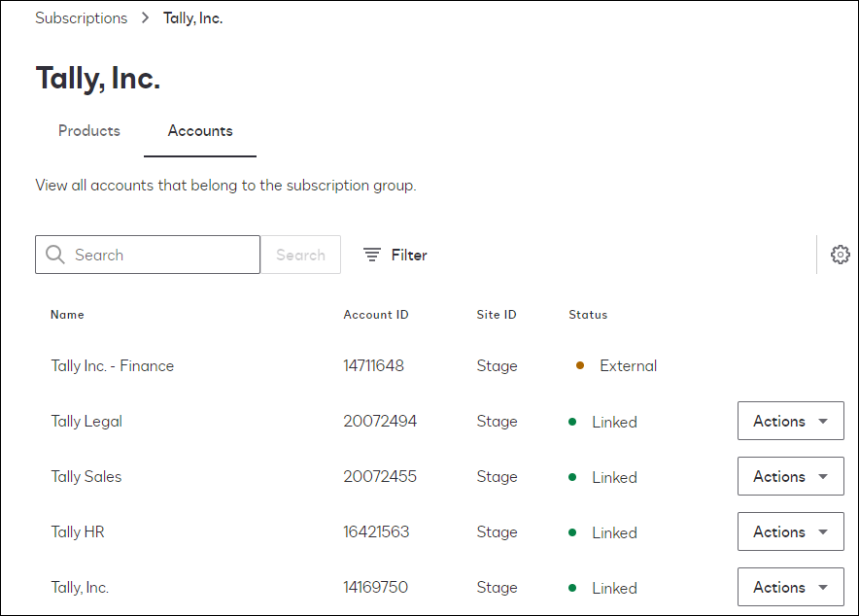
Task: Click the Linked status dot for Tally HR
Action: pyautogui.click(x=572, y=532)
